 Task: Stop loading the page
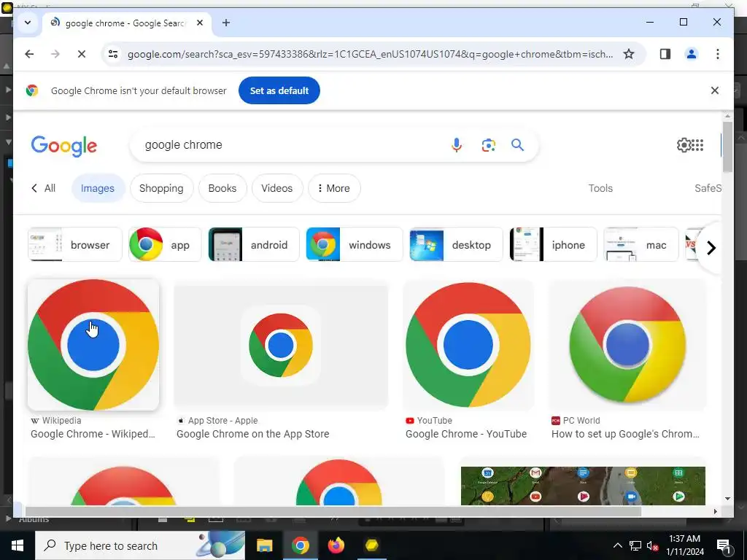click(x=82, y=54)
